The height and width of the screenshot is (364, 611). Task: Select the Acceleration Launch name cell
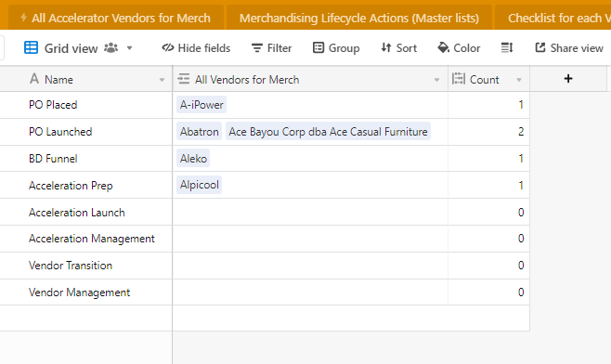[86, 213]
